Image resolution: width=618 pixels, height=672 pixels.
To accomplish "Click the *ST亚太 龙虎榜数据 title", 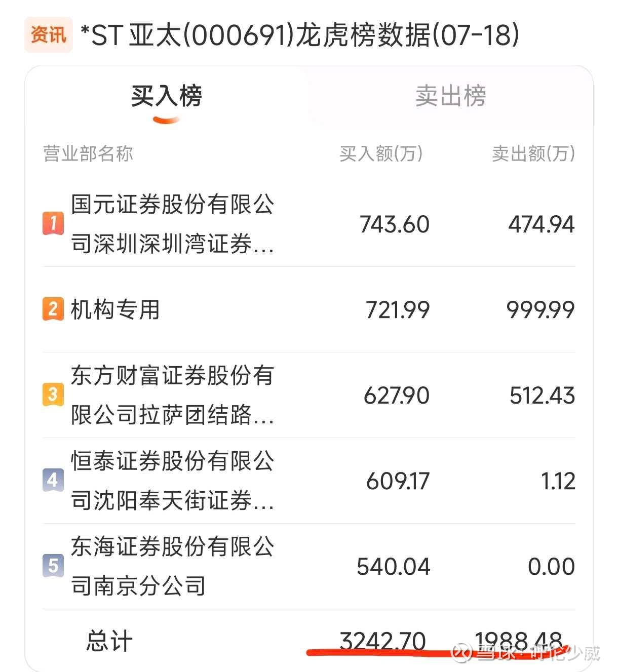I will [300, 35].
